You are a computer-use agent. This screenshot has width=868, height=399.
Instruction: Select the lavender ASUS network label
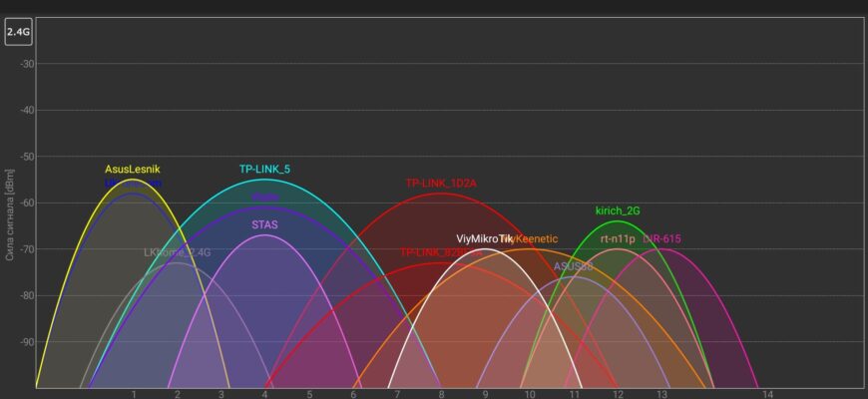point(574,266)
